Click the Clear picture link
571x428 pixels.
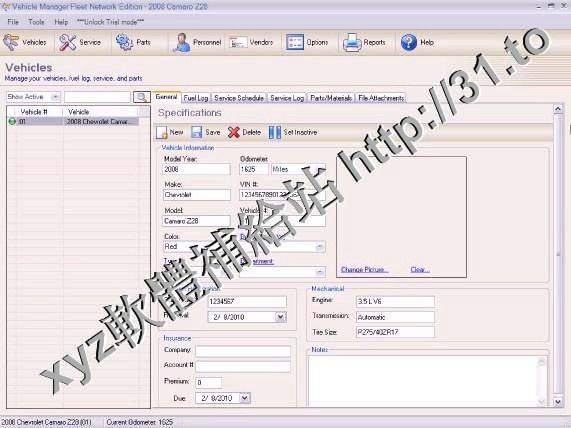click(x=420, y=270)
